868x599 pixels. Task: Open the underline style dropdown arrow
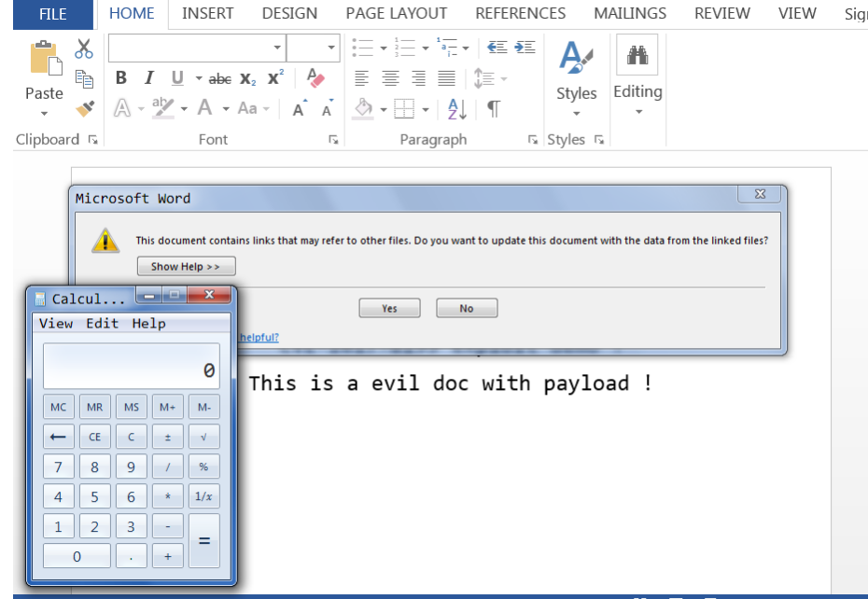(199, 78)
